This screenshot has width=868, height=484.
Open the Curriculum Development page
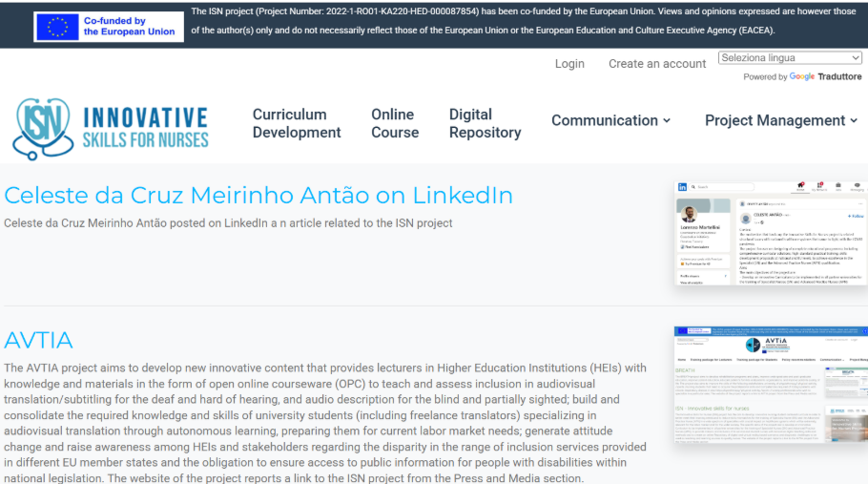(297, 123)
